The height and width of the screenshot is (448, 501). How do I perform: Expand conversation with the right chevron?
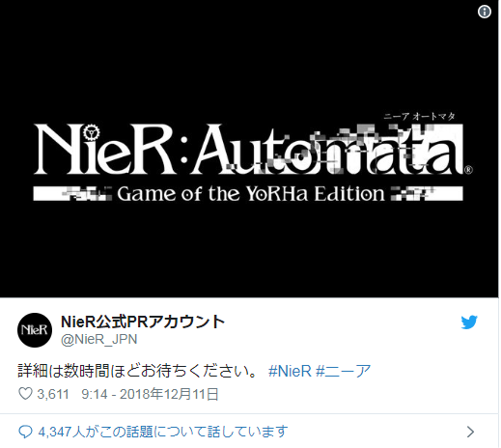[470, 432]
